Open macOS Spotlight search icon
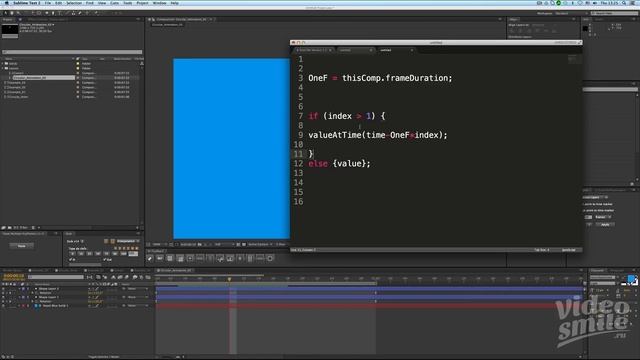The image size is (640, 360). pos(624,3)
